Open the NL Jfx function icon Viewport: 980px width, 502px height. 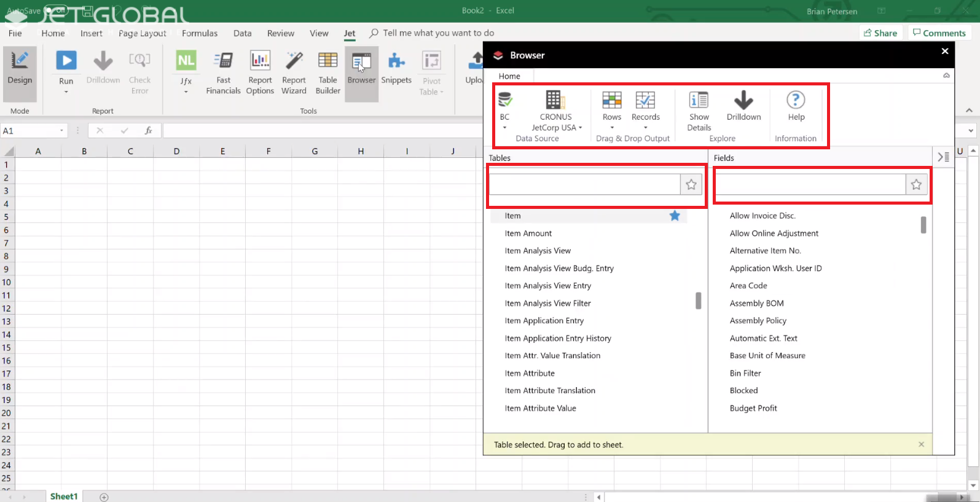click(x=186, y=61)
